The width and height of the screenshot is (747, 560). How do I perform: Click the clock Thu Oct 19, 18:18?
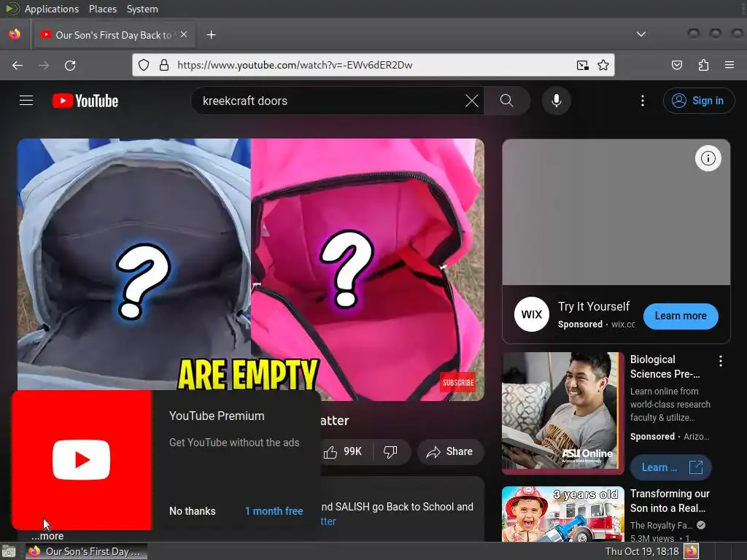click(x=641, y=551)
